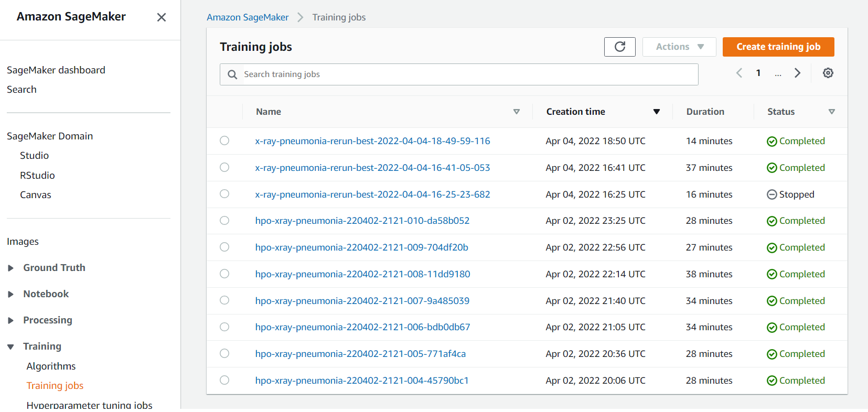
Task: Open job hpo-xray-pneumonia-220402-2121-007-9a485039
Action: (362, 301)
